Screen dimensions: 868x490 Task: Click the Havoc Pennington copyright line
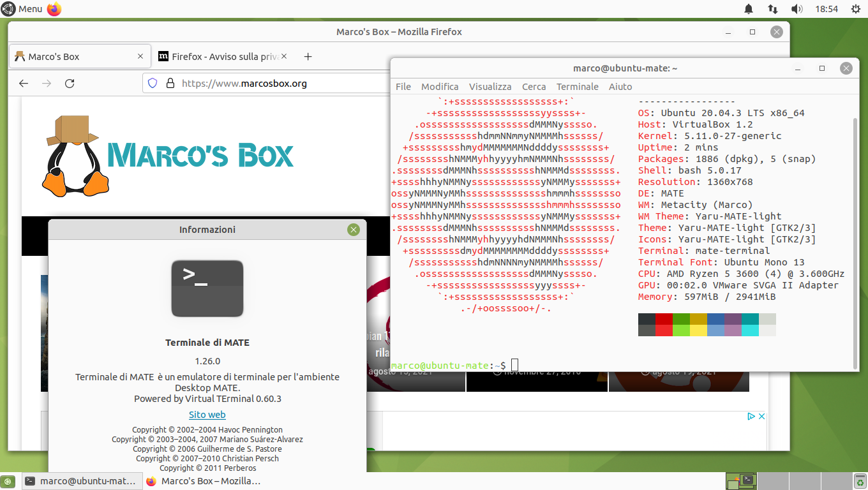(207, 430)
